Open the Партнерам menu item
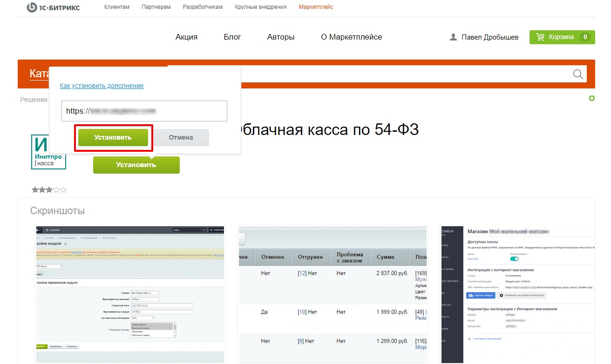The height and width of the screenshot is (364, 611). (156, 7)
